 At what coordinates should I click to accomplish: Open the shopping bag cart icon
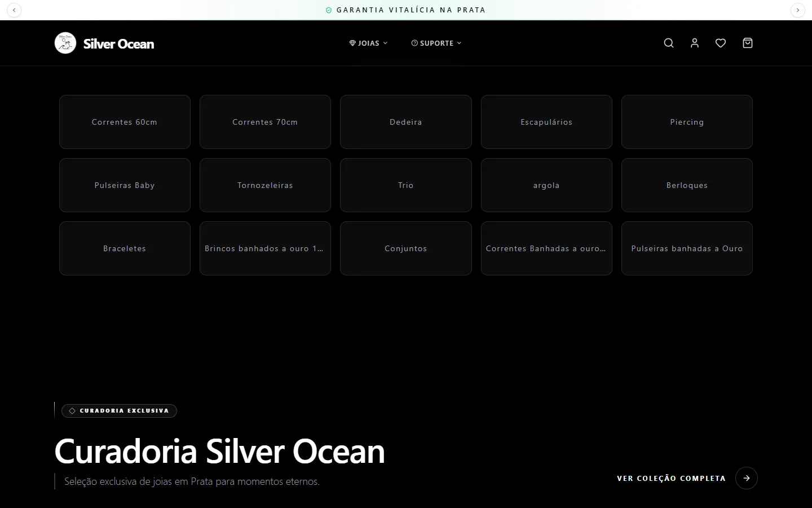pos(748,43)
